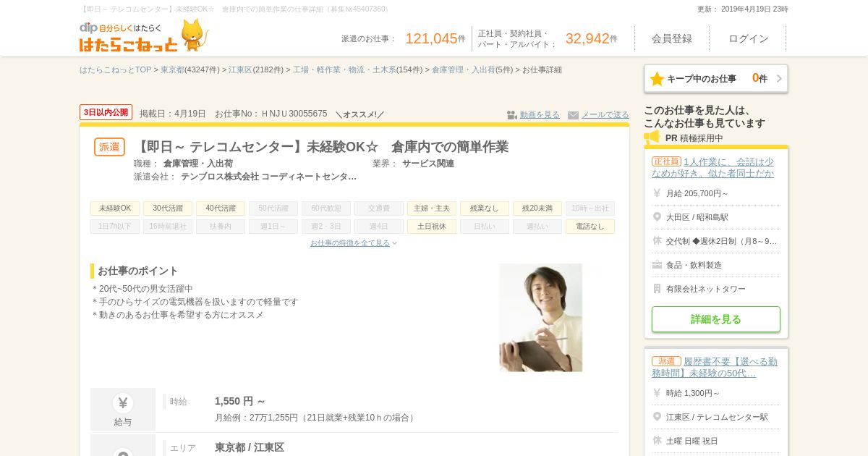Click wage text 1,550 円 ～

click(240, 401)
